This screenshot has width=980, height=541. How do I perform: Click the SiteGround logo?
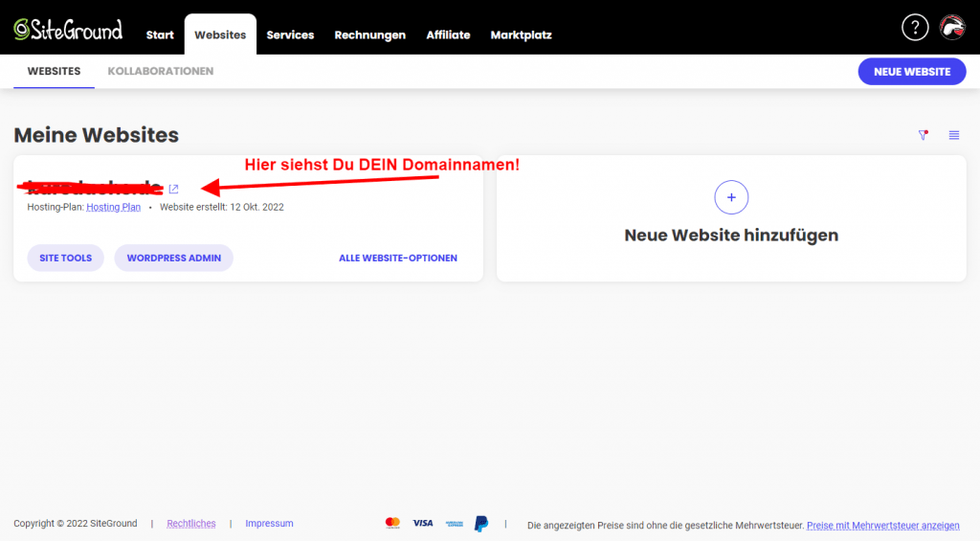coord(68,30)
